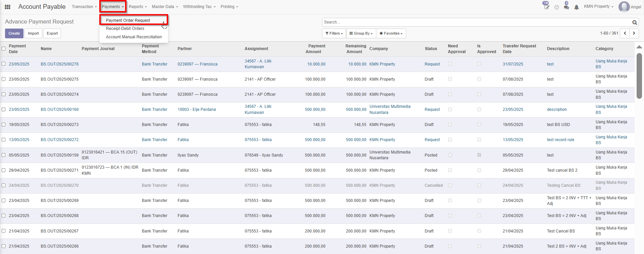Click the Export button

[52, 33]
